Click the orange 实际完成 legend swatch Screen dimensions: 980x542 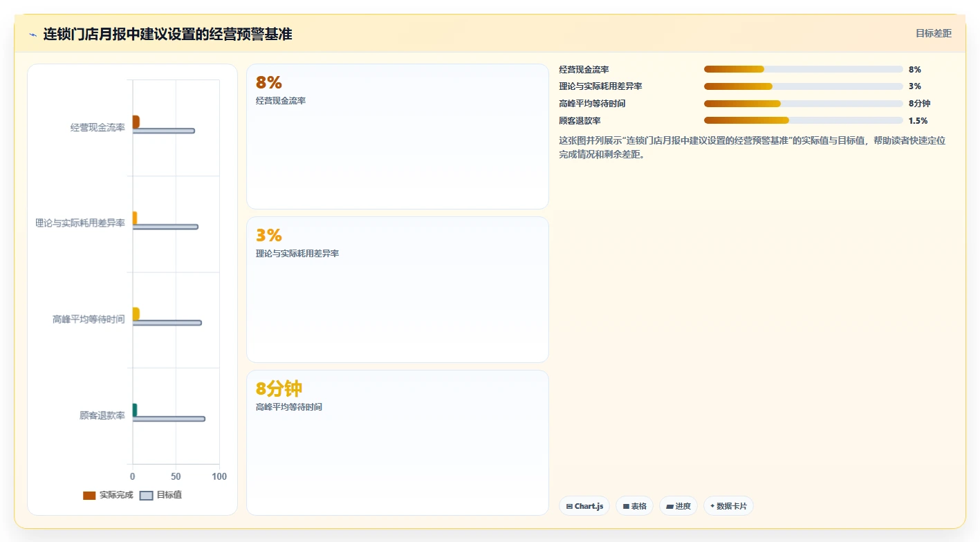tap(89, 496)
